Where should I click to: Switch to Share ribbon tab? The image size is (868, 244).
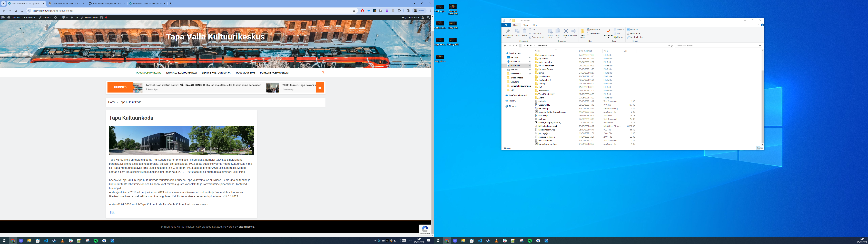pyautogui.click(x=526, y=25)
